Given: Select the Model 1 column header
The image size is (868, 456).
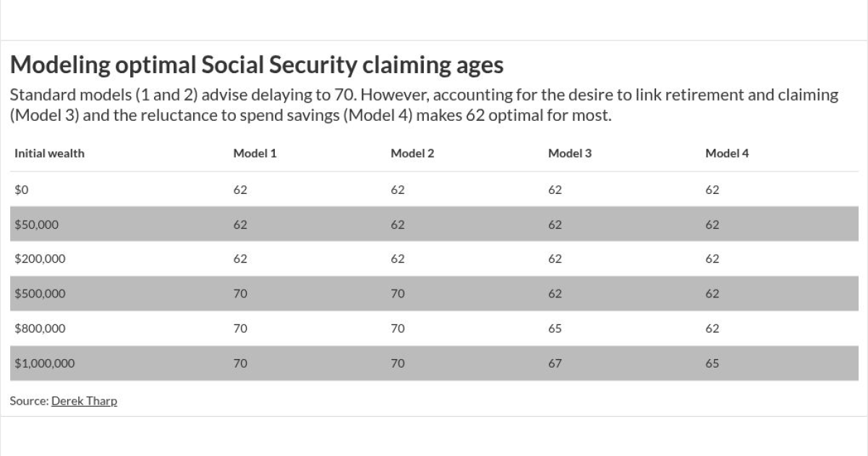Looking at the screenshot, I should pyautogui.click(x=255, y=153).
